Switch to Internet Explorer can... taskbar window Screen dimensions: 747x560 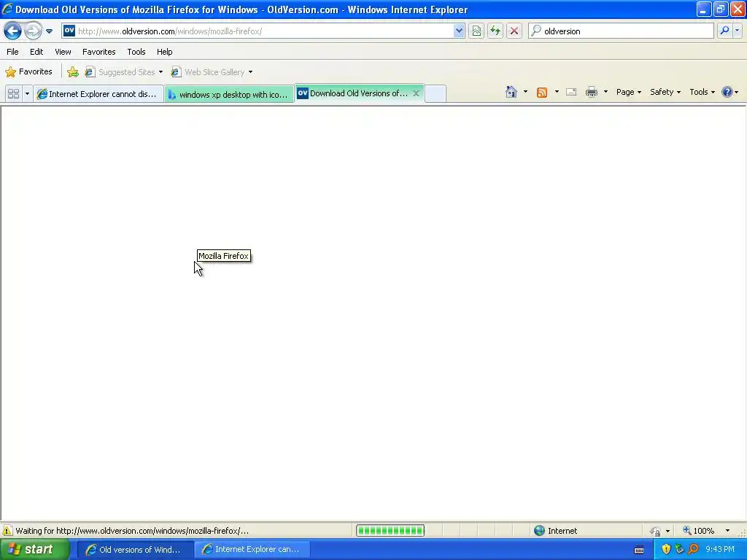(x=252, y=550)
